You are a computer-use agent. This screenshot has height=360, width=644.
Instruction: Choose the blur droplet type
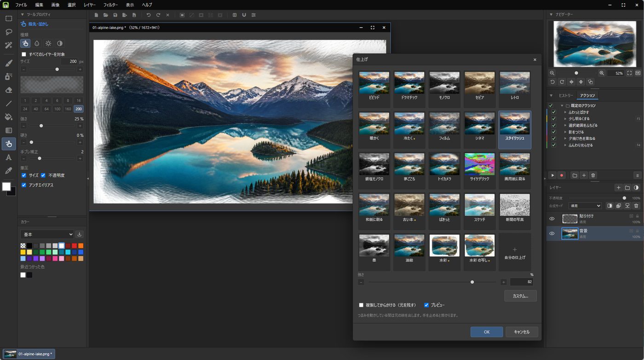coord(37,43)
